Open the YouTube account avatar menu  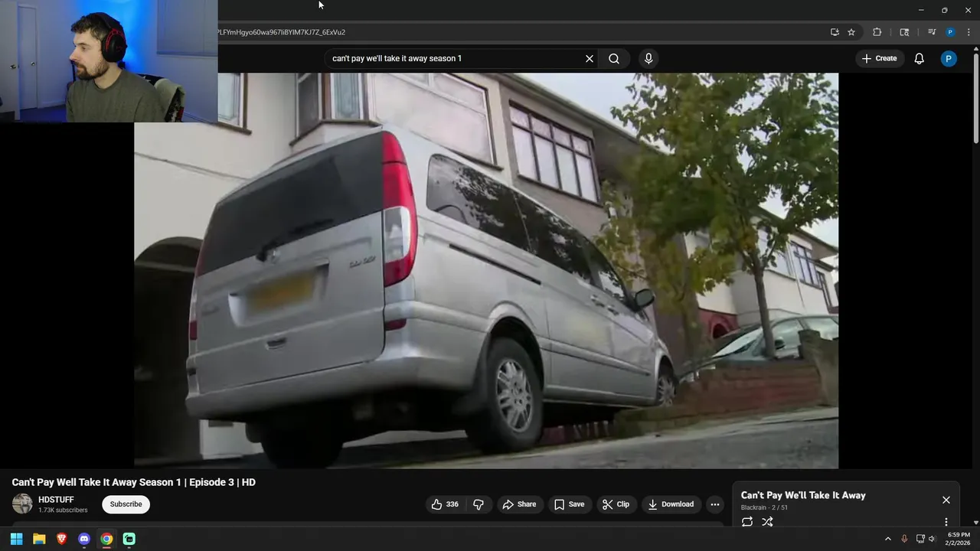point(949,58)
